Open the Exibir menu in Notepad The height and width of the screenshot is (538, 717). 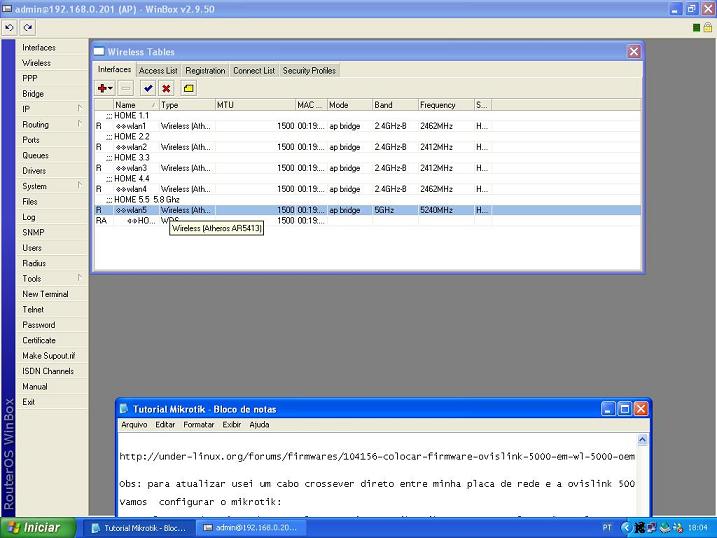click(232, 425)
